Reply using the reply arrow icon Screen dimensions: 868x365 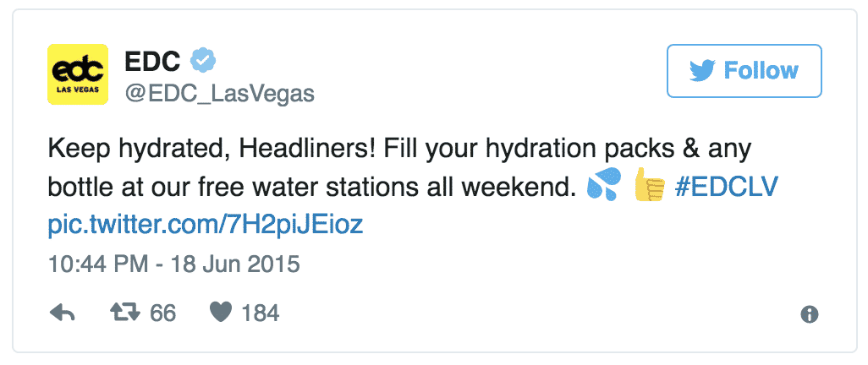point(63,313)
